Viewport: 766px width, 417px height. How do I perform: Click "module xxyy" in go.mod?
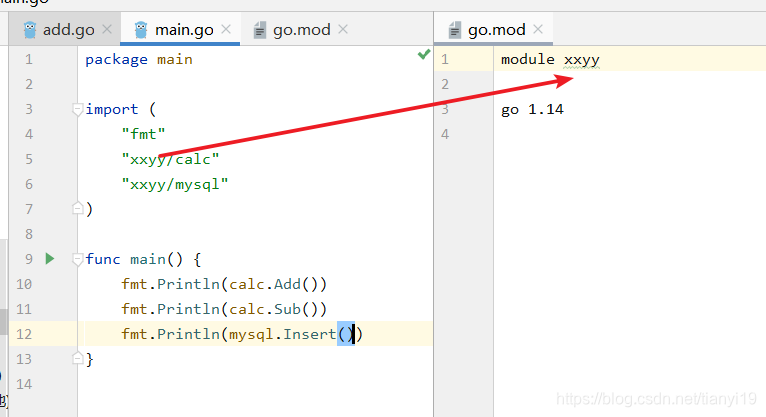(550, 60)
